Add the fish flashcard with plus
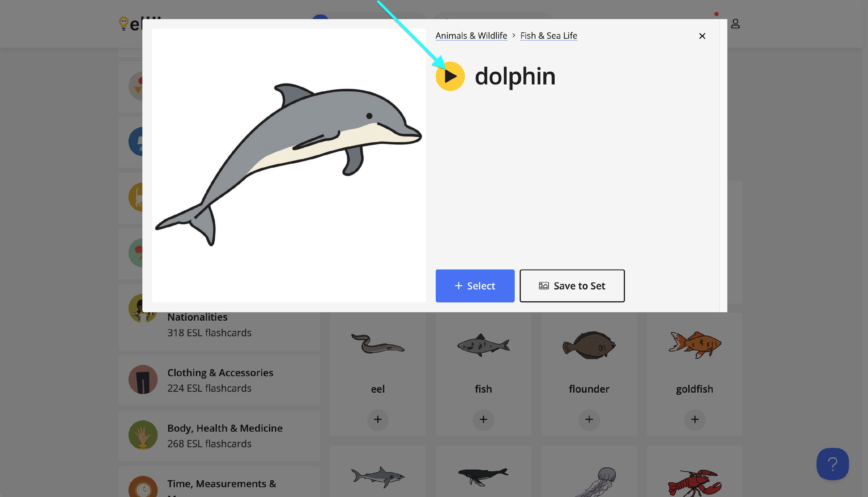 pos(483,419)
